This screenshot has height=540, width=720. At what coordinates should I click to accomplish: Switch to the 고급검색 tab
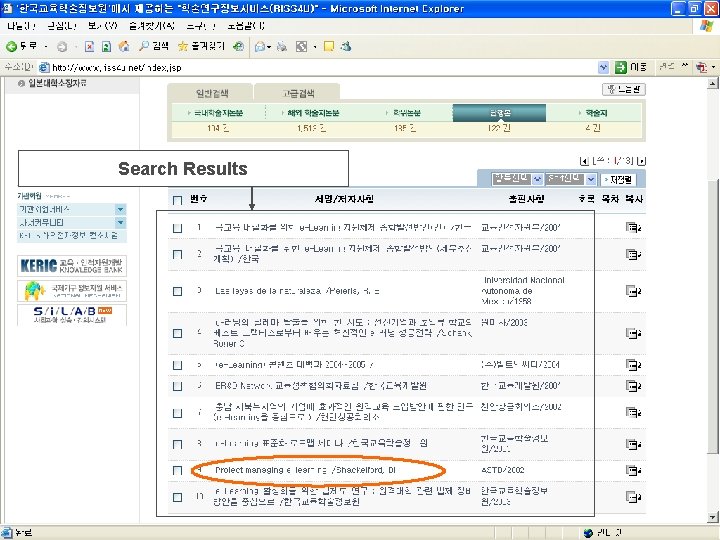(298, 93)
